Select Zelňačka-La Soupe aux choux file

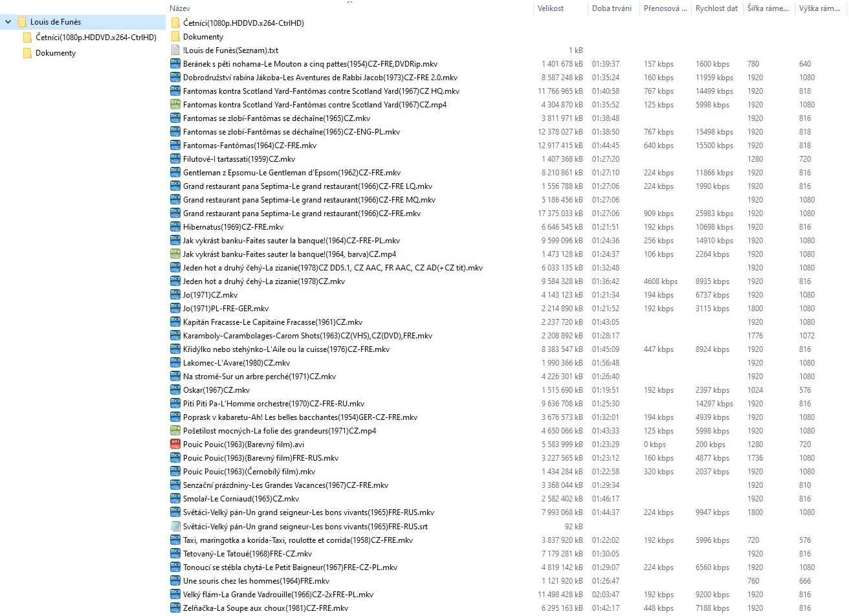pyautogui.click(x=265, y=608)
